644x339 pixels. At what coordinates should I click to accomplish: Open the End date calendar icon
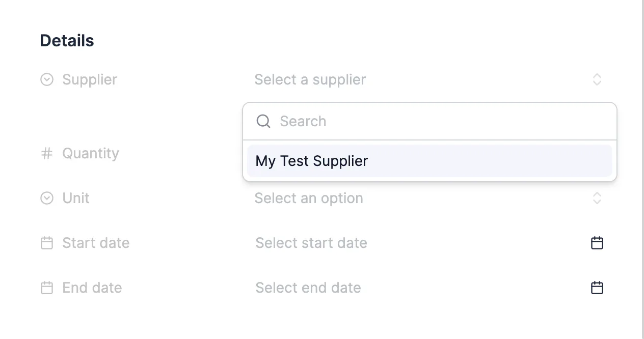point(597,288)
